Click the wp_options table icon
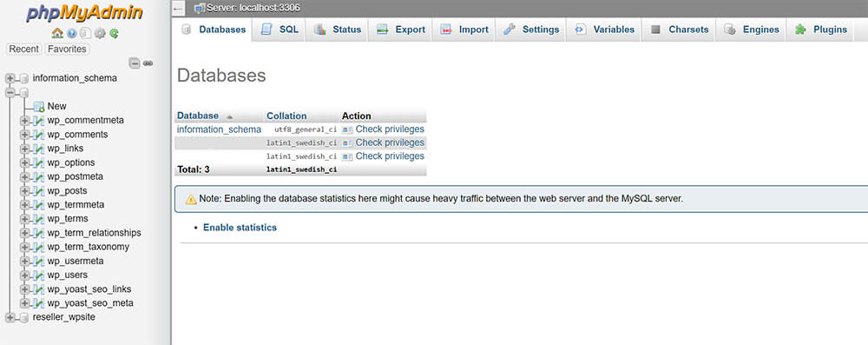The image size is (868, 345). (x=38, y=163)
